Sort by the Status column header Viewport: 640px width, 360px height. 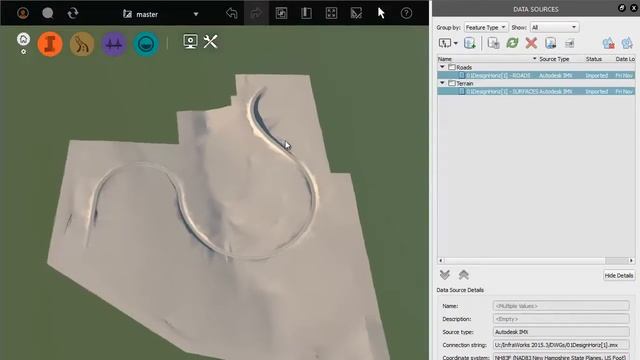pos(593,59)
